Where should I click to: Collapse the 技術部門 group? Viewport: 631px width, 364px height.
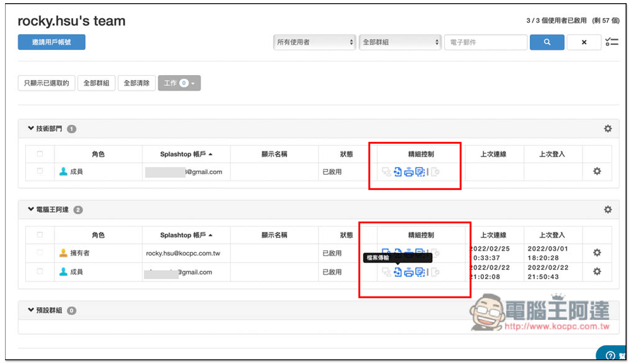tap(30, 128)
